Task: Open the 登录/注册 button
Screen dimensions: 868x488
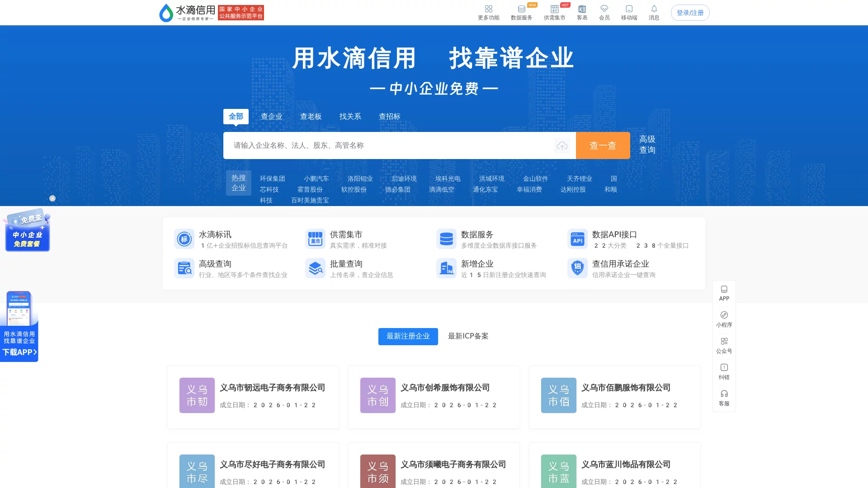Action: tap(690, 13)
